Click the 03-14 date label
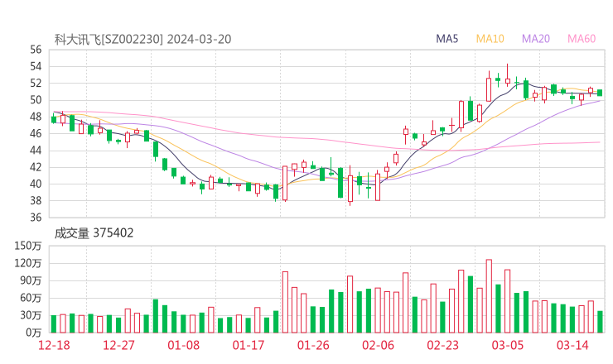 [572, 345]
